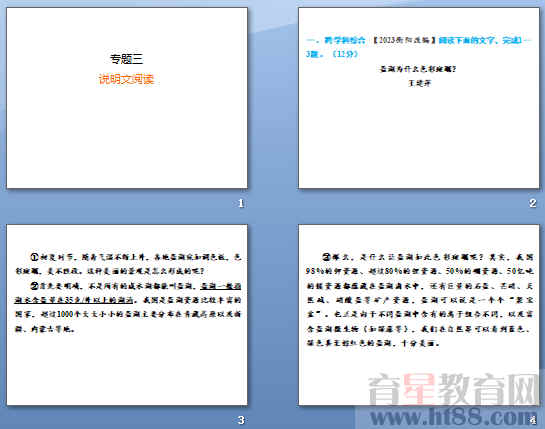545x429 pixels.
Task: Click the 1000 figure line in paragraph ②
Action: (x=128, y=314)
